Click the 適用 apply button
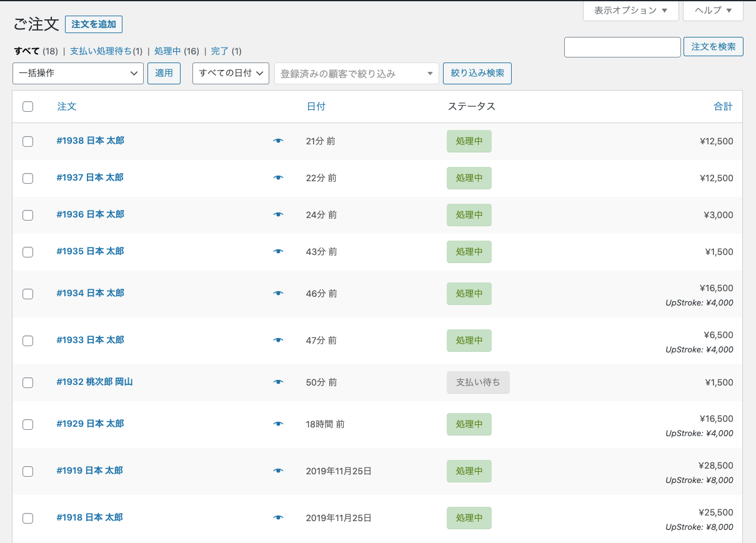Image resolution: width=756 pixels, height=543 pixels. click(x=164, y=73)
